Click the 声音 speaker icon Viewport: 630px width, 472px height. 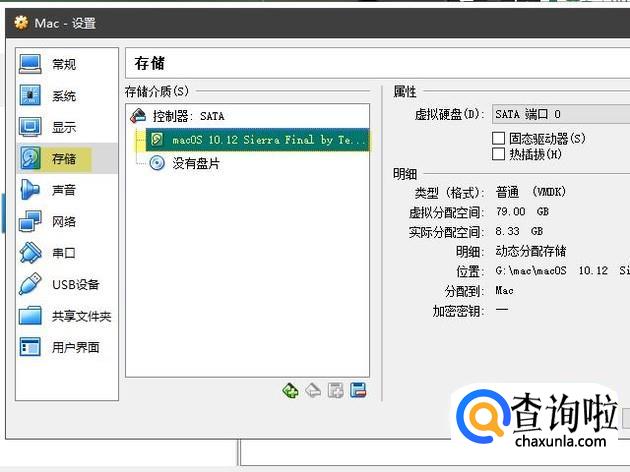click(x=30, y=190)
